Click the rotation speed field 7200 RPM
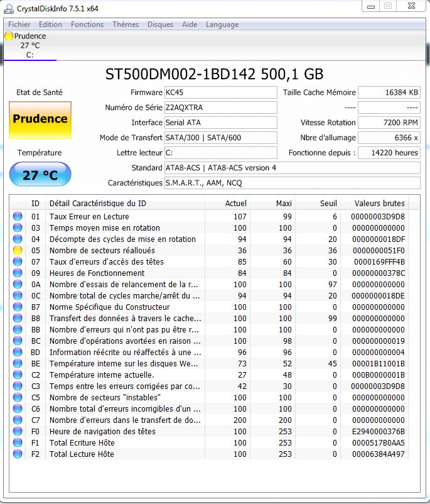This screenshot has width=430, height=504. 389,123
